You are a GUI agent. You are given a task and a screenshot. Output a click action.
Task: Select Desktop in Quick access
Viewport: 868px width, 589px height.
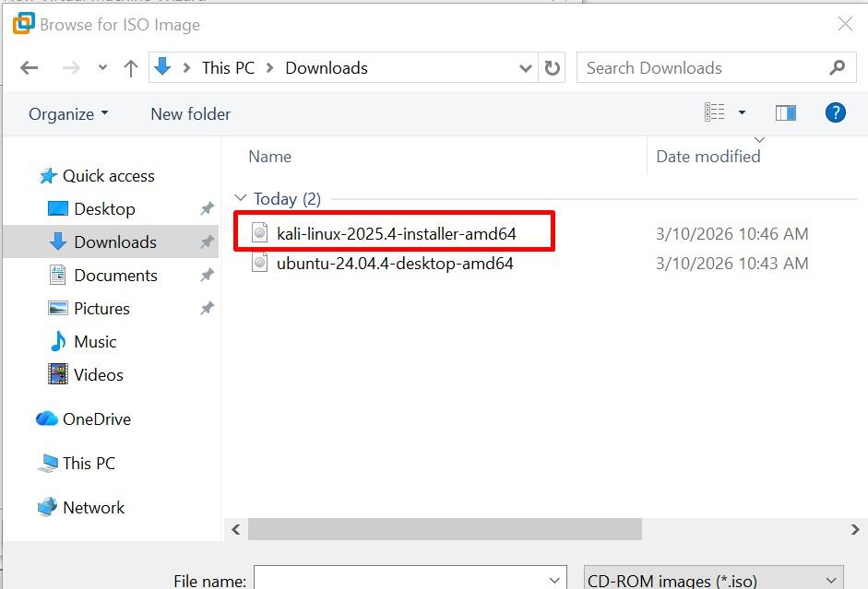(x=104, y=209)
